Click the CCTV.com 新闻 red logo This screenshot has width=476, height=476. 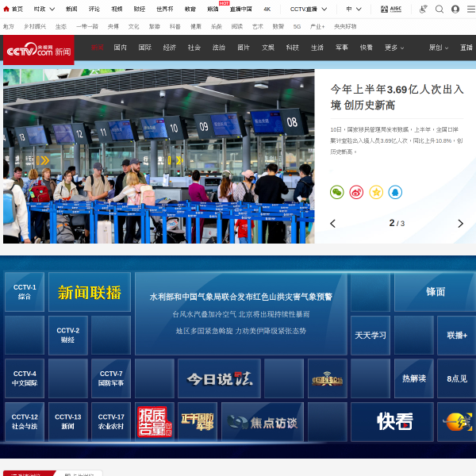coord(39,50)
